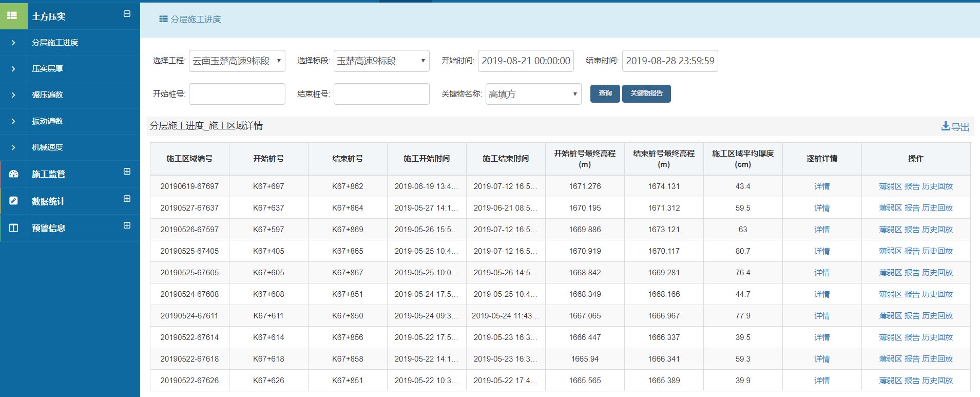This screenshot has height=397, width=980.
Task: Click chevron arrow next to 碾压遍数
Action: pyautogui.click(x=13, y=95)
